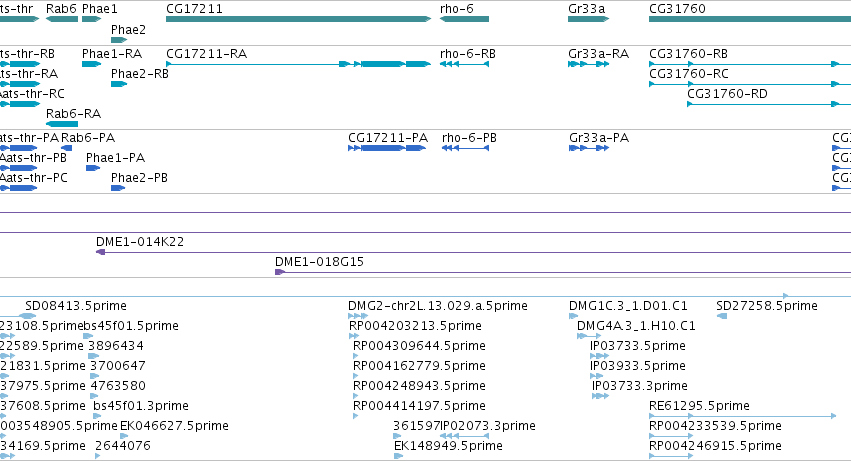Click the RE61295.5prime EST line
The width and height of the screenshot is (851, 461).
742,416
